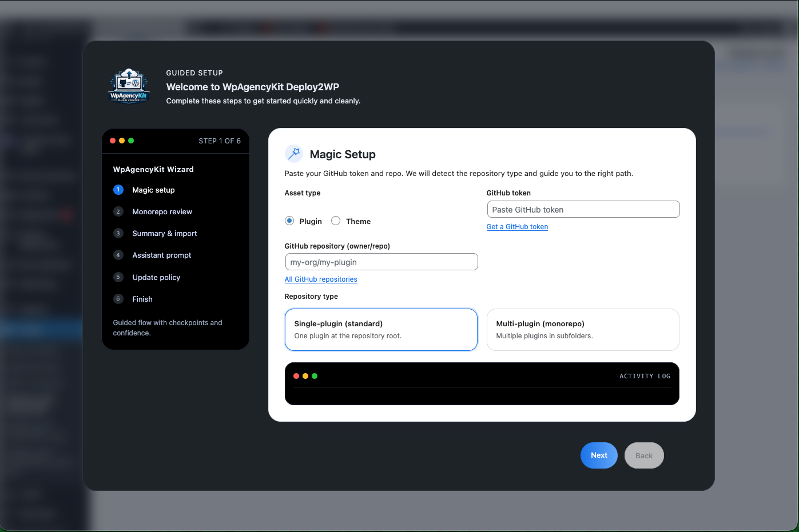Click the GUIDED SETUP caption
This screenshot has width=799, height=532.
pos(194,73)
